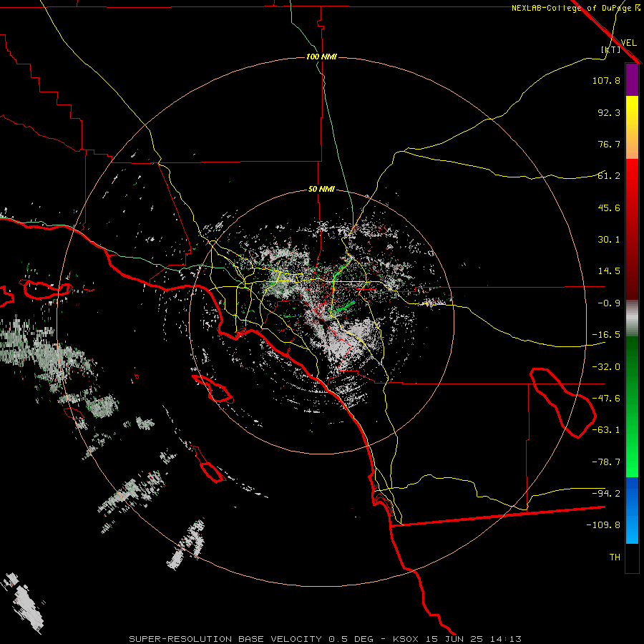Viewport: 644px width, 644px height.
Task: Click the VEL label above the color scale
Action: (x=628, y=43)
